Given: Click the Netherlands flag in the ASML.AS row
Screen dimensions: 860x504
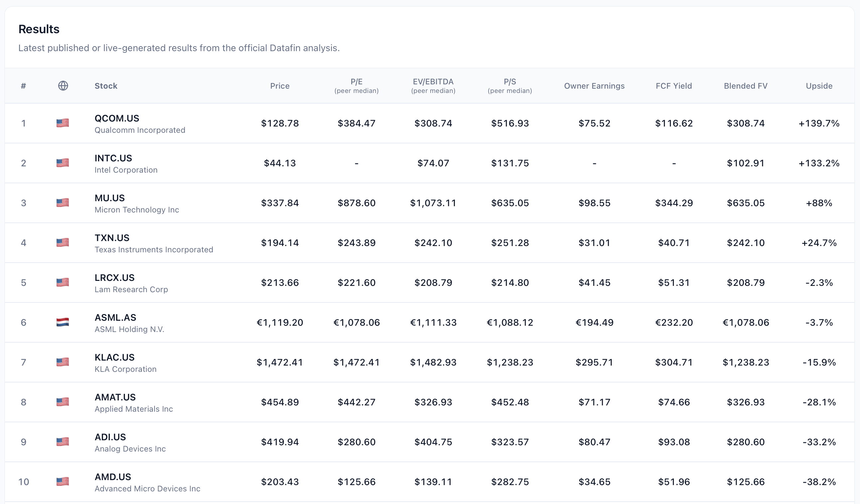Looking at the screenshot, I should click(x=63, y=322).
